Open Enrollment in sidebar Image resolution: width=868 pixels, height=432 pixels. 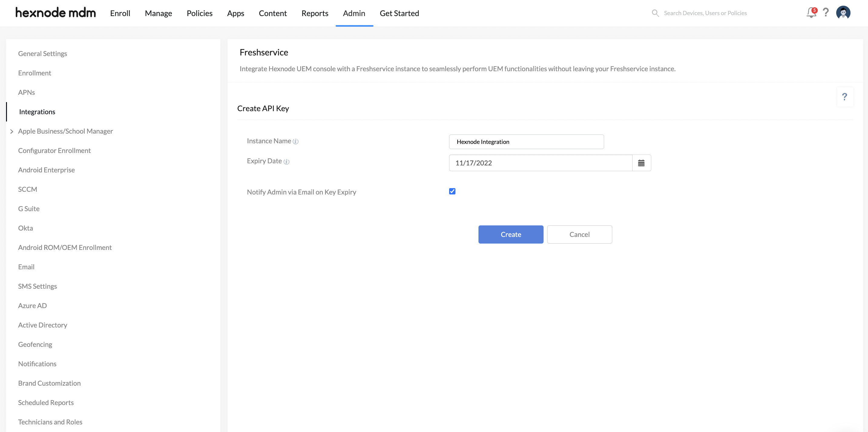[35, 73]
